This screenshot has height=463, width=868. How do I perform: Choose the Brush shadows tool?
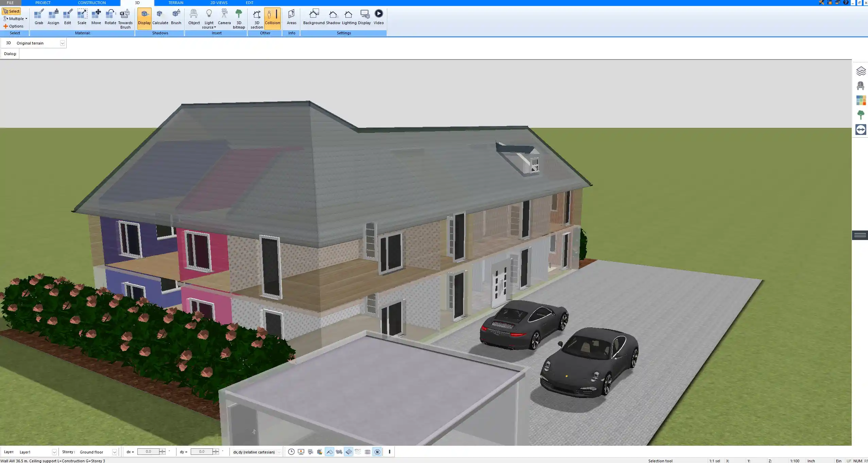(x=176, y=17)
